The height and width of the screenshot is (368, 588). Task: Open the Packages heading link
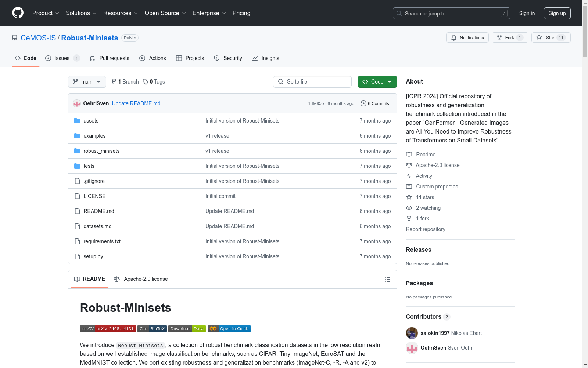(419, 283)
